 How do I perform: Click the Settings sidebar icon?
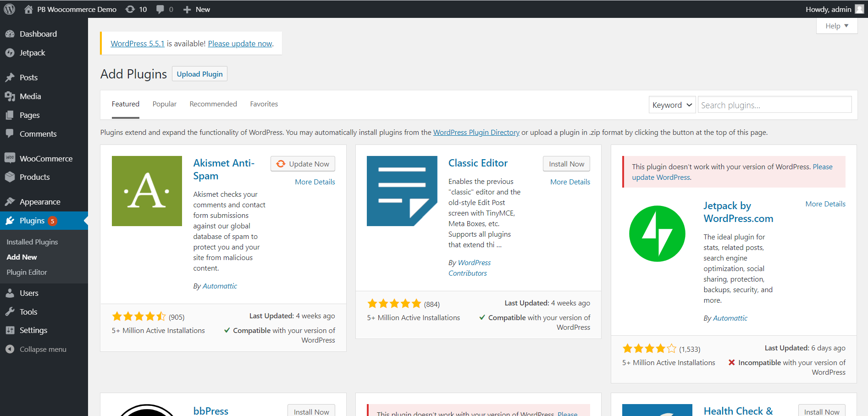(x=10, y=330)
